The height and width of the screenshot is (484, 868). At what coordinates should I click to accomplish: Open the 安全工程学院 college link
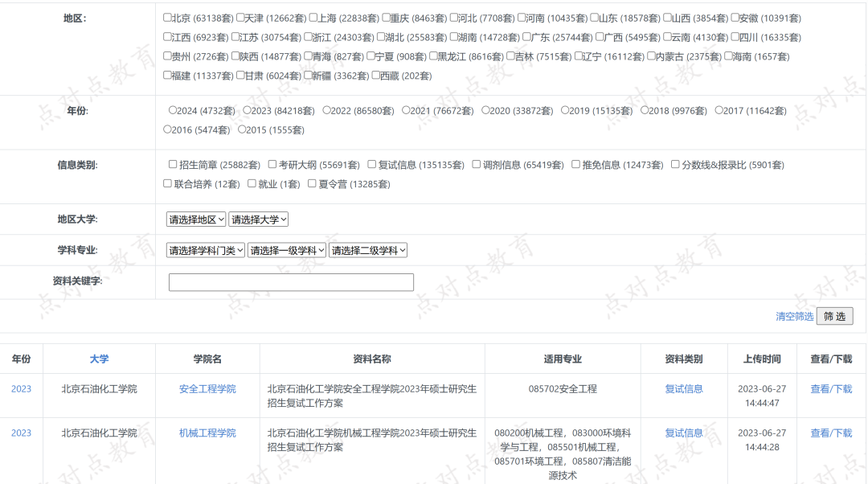(207, 389)
